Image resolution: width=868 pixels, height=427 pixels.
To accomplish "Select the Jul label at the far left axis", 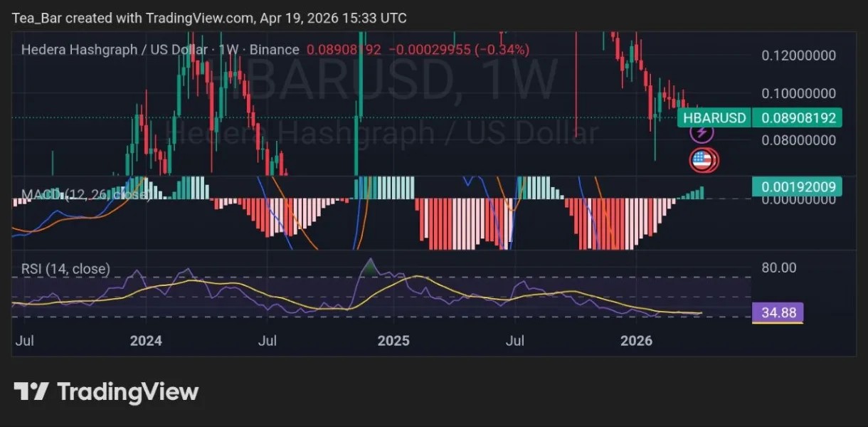I will tap(25, 341).
